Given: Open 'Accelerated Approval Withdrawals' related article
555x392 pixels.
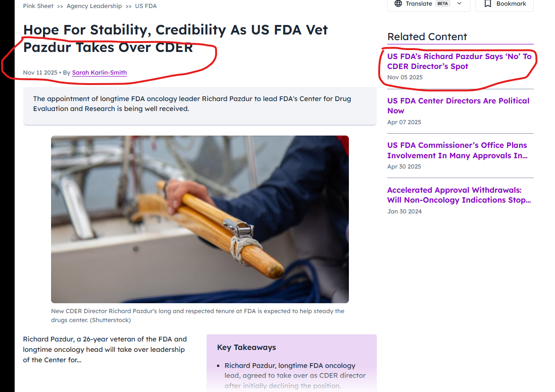Looking at the screenshot, I should [x=459, y=195].
